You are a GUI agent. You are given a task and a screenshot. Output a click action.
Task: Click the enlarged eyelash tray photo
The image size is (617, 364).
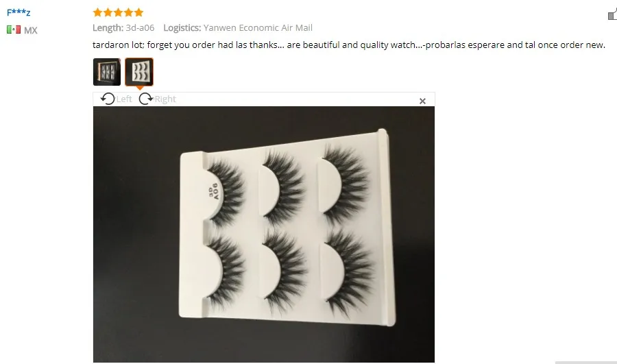tap(264, 234)
